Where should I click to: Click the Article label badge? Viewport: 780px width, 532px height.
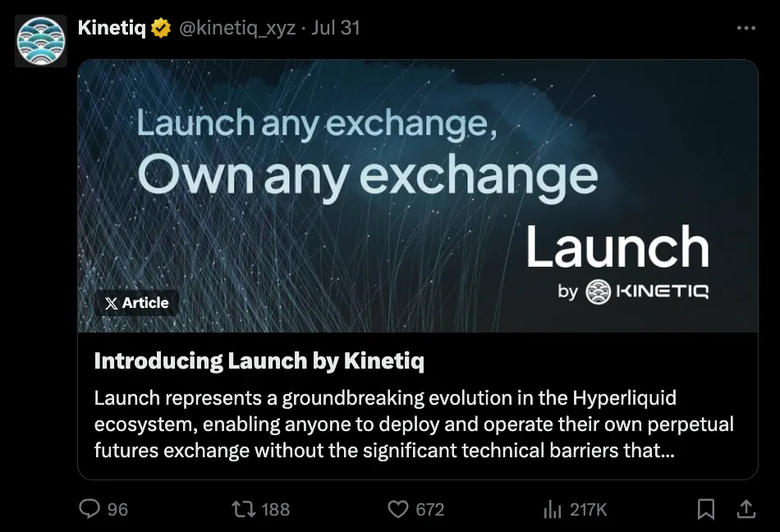click(x=137, y=303)
